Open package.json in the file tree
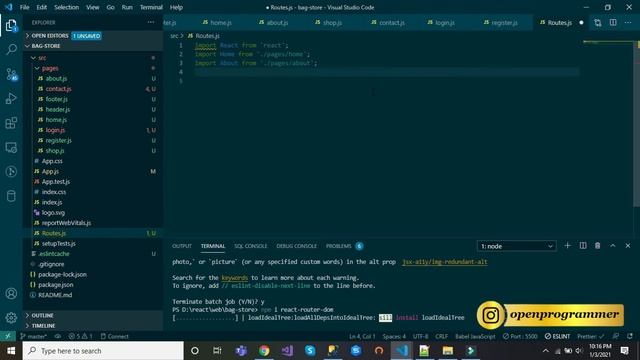This screenshot has height=360, width=640. point(56,285)
